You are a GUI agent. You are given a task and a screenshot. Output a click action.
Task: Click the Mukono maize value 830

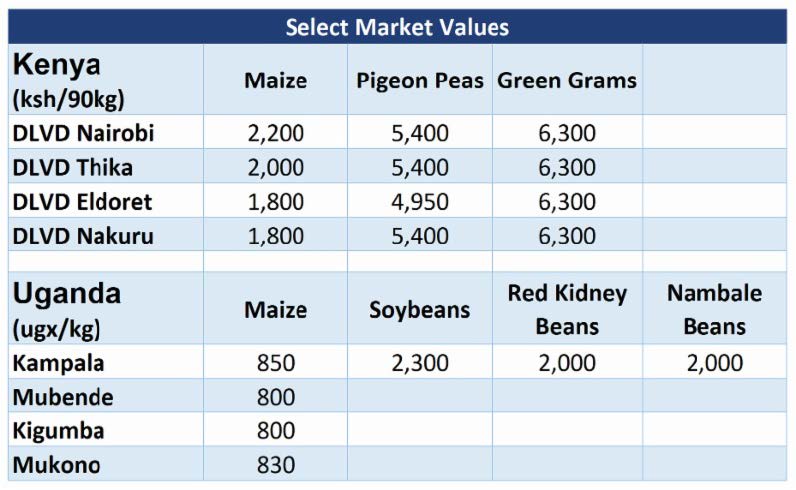coord(276,465)
